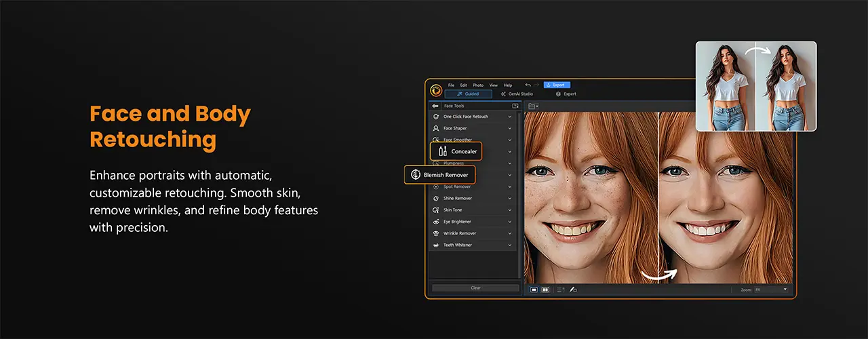Expand the Face Shaper chevron
Screen dimensions: 868x339
point(510,128)
